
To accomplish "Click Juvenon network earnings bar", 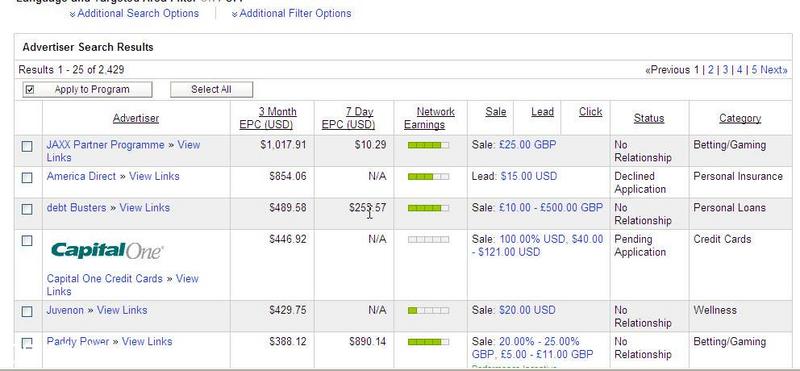I will click(x=429, y=311).
